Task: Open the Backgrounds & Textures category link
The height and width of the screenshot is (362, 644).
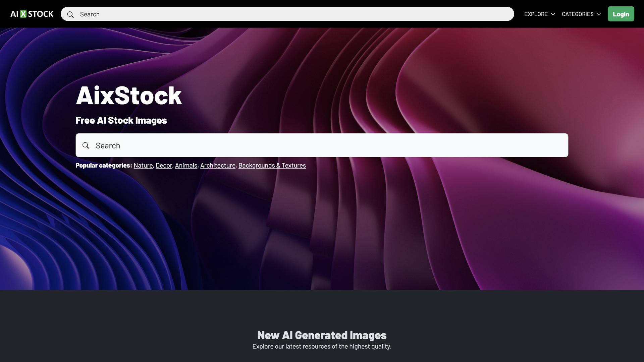Action: coord(272,165)
